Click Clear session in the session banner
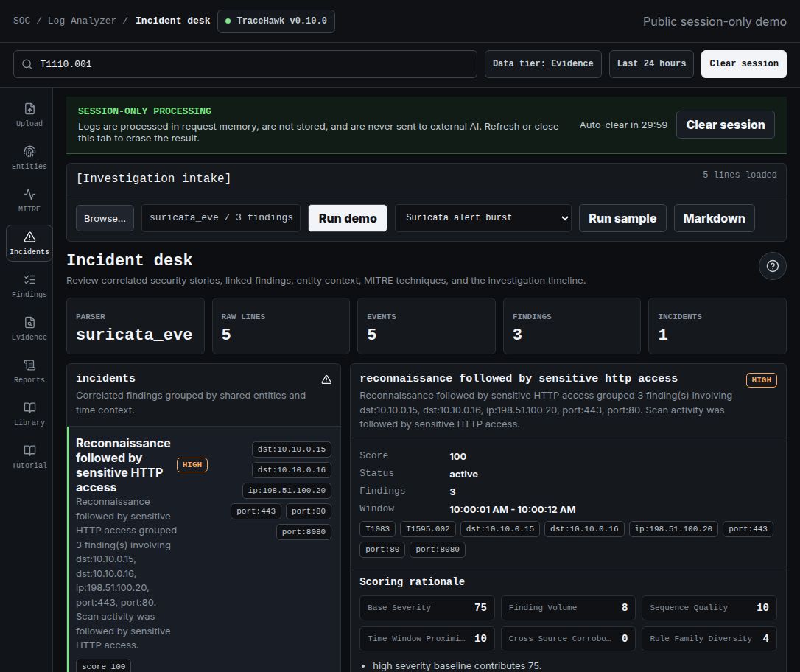This screenshot has height=672, width=800. [x=725, y=125]
